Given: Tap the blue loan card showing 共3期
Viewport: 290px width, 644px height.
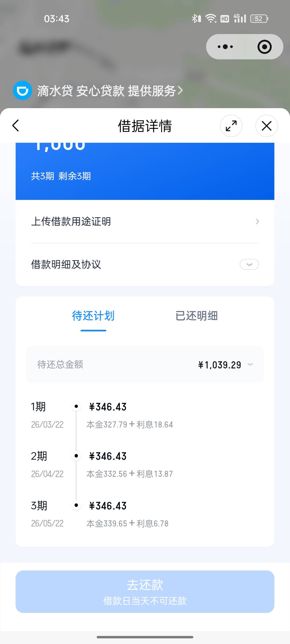Looking at the screenshot, I should click(x=145, y=172).
